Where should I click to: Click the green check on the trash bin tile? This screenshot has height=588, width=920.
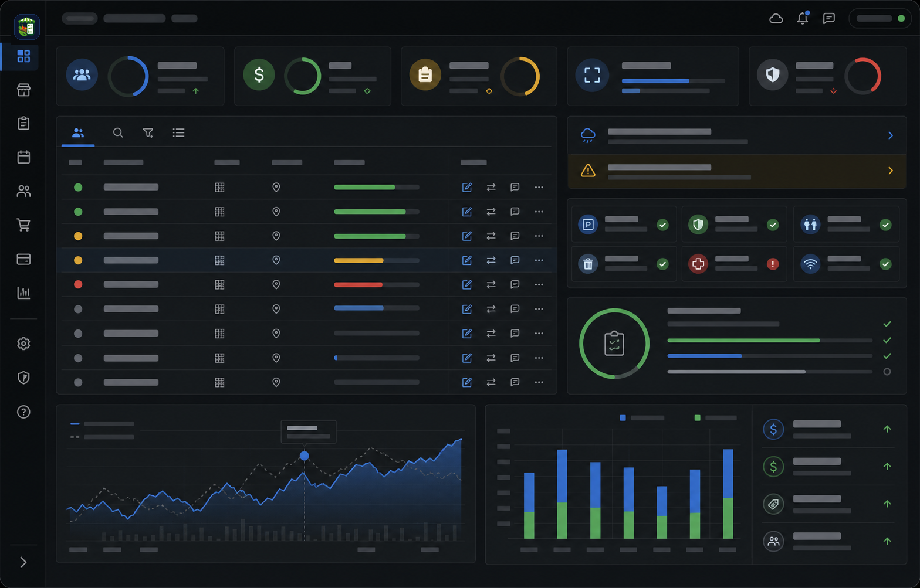tap(662, 264)
